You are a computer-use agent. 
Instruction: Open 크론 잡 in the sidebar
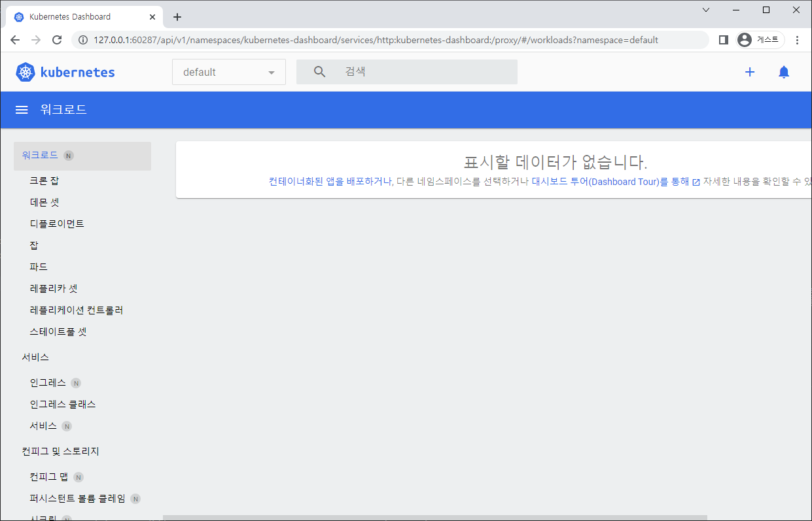44,180
